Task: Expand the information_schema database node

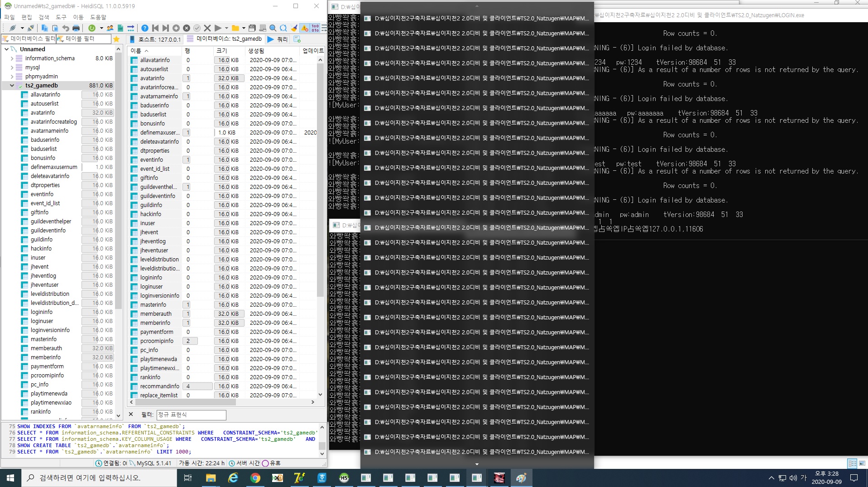Action: pos(12,58)
